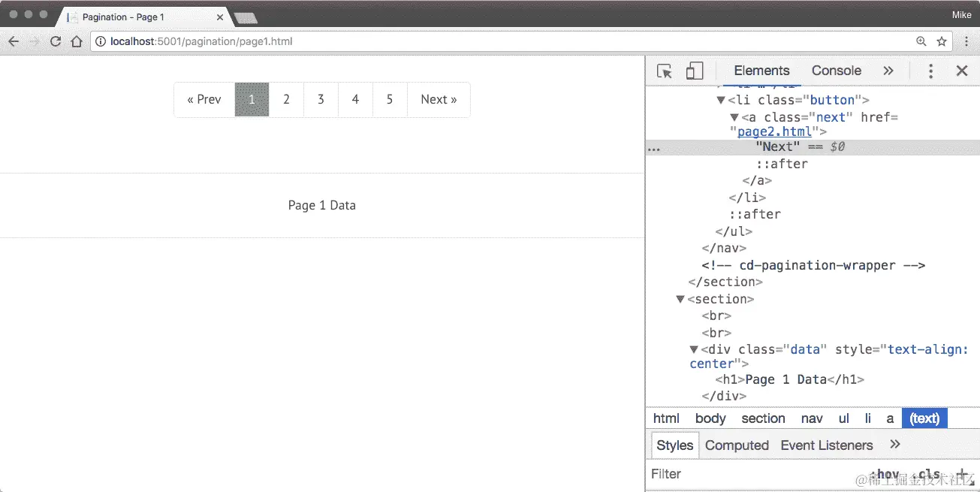Viewport: 980px width, 492px height.
Task: Toggle the .cls classes button
Action: (x=926, y=474)
